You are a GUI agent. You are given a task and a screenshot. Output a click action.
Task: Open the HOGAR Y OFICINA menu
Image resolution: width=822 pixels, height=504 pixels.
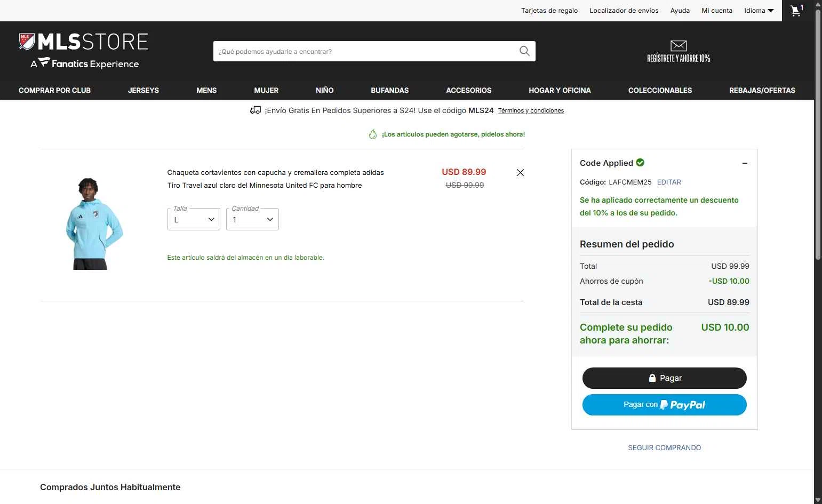point(560,90)
